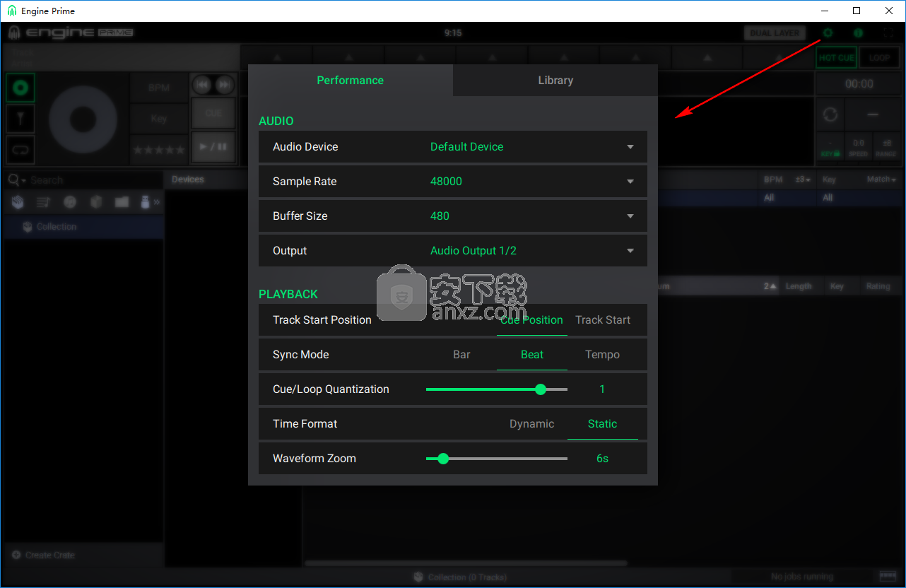This screenshot has height=588, width=906.
Task: Open the folder icon in the sidebar toolbar
Action: (122, 202)
